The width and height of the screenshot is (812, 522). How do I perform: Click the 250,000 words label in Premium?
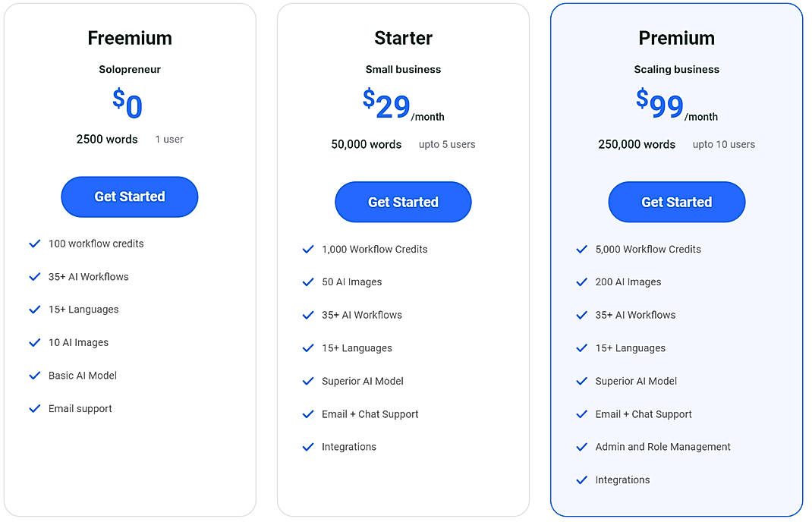(636, 144)
